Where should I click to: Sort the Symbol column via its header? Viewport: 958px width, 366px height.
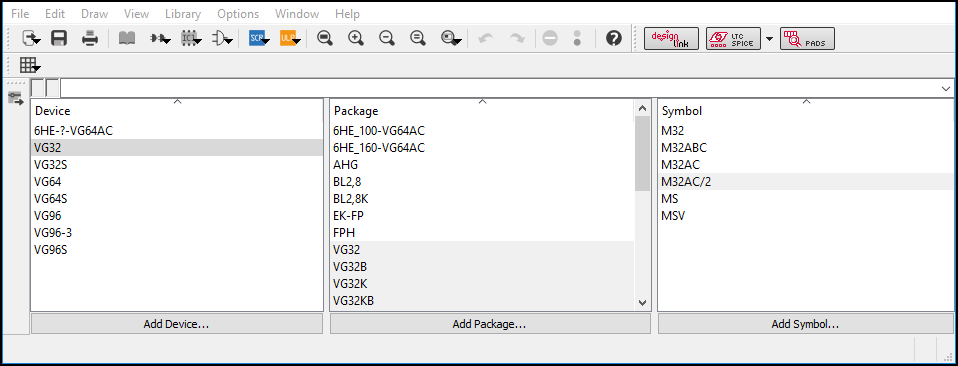point(806,111)
